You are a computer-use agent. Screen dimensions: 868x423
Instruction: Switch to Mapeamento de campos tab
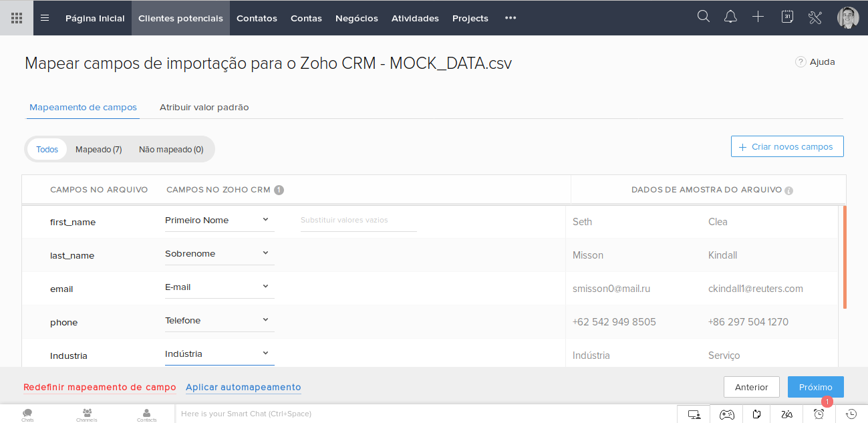(x=83, y=108)
